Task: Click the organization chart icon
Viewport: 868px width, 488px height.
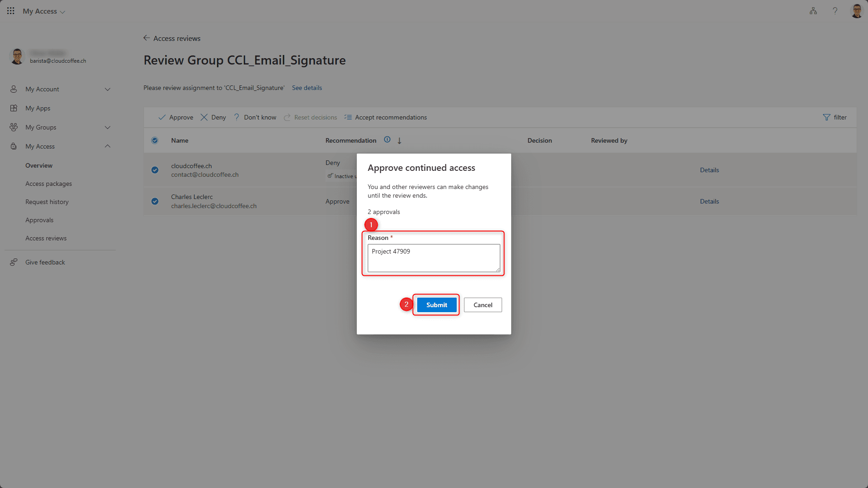Action: pos(813,11)
